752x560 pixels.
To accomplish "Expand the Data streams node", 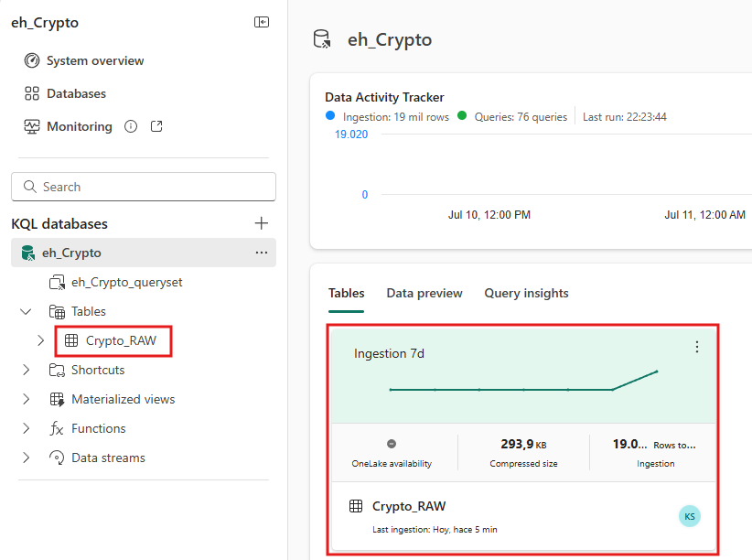I will click(x=27, y=458).
